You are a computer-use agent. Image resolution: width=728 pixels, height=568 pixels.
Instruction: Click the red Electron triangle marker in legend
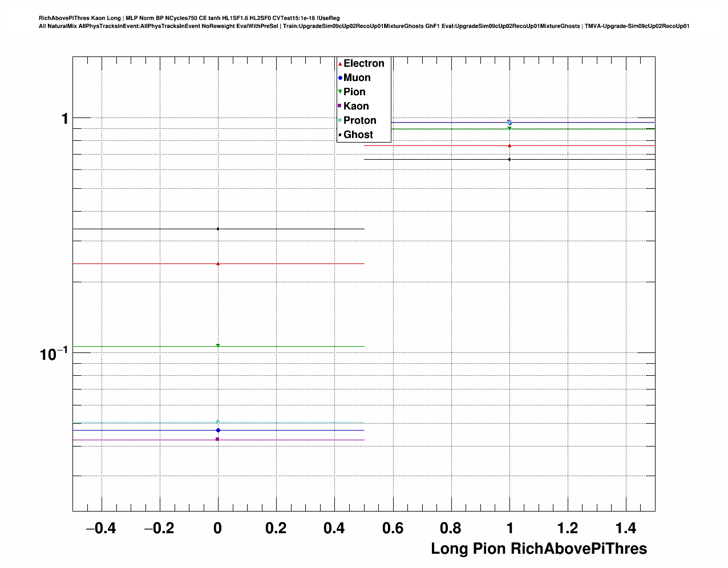coord(340,64)
